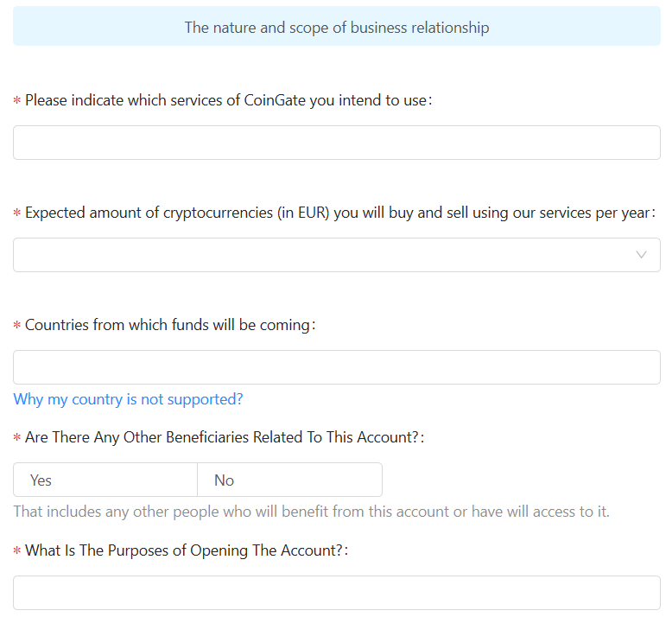Select Yes for other beneficiaries
The height and width of the screenshot is (617, 672).
(x=105, y=480)
